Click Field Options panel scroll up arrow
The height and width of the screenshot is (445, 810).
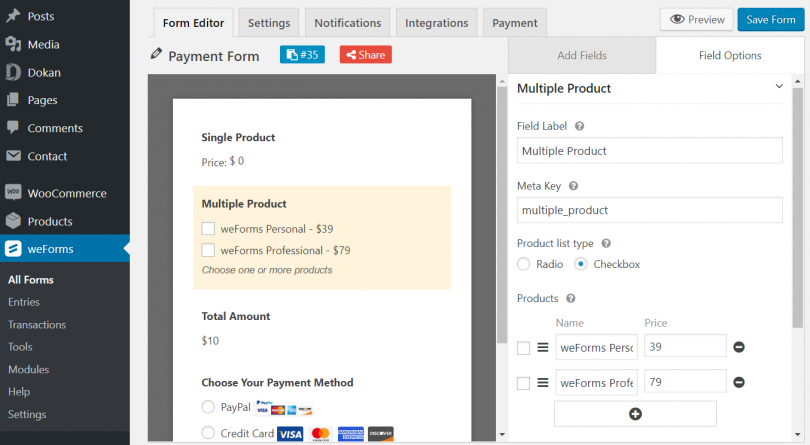pyautogui.click(x=798, y=81)
